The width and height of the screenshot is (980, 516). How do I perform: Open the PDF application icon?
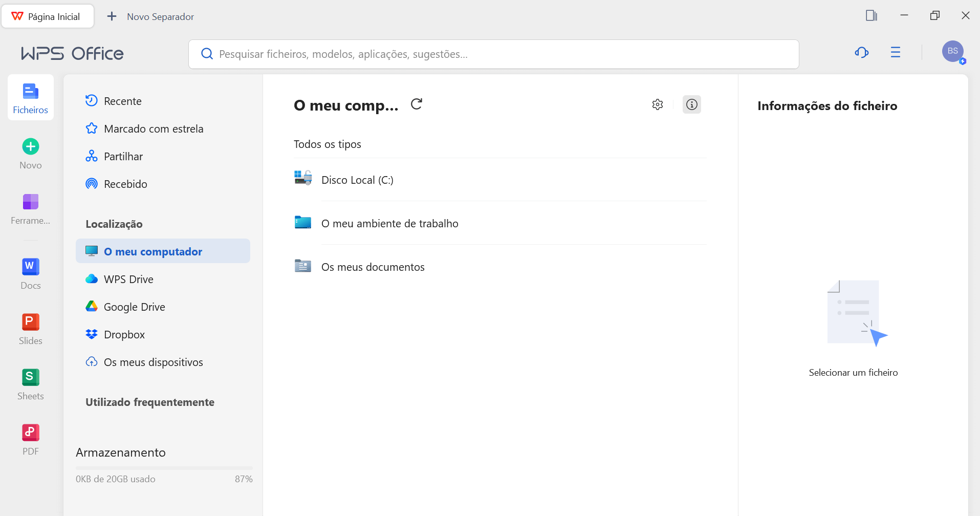tap(30, 439)
